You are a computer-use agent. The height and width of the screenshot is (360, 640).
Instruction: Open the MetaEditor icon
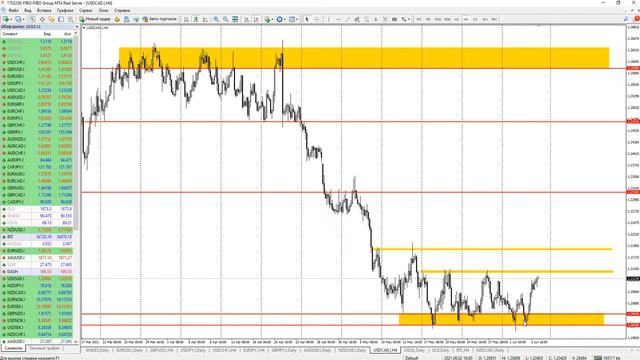click(117, 19)
